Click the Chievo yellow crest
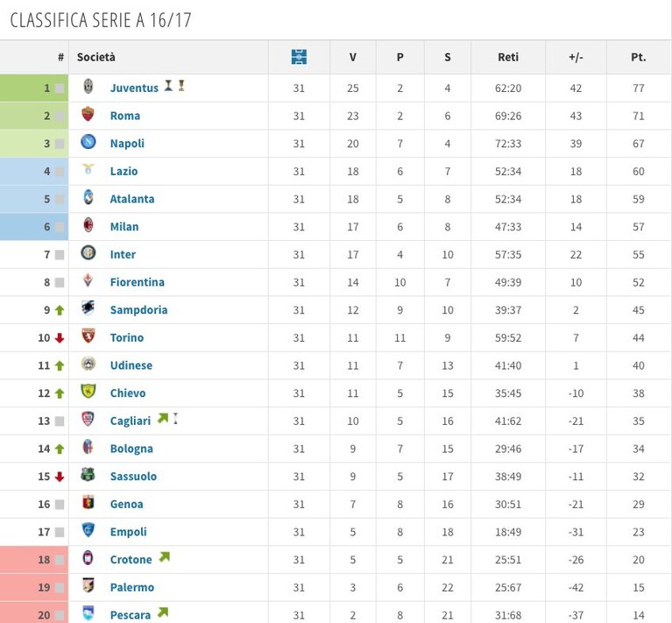Screen dimensions: 672x623 coord(88,391)
